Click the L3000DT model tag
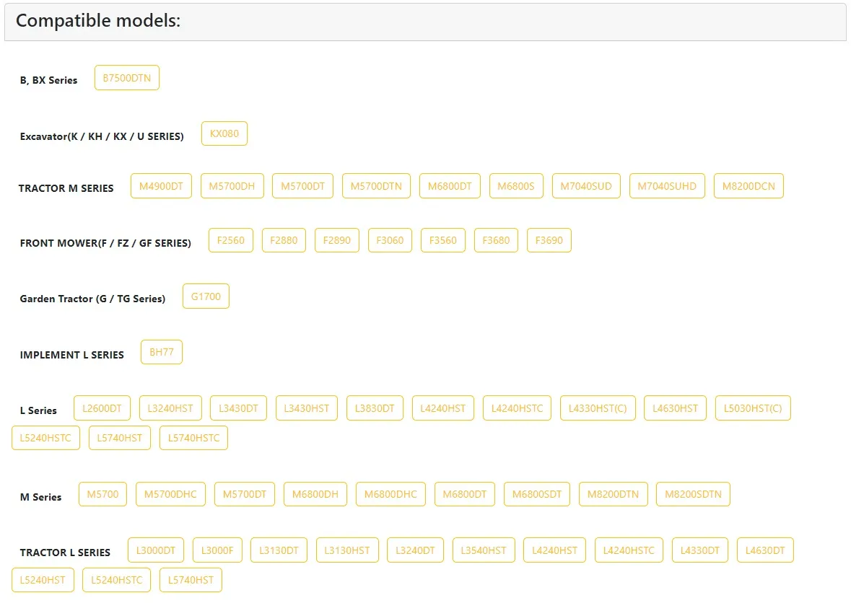851x616 pixels. tap(156, 550)
